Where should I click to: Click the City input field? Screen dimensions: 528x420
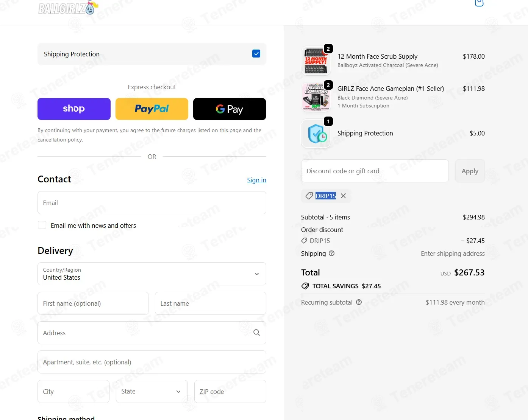click(73, 392)
